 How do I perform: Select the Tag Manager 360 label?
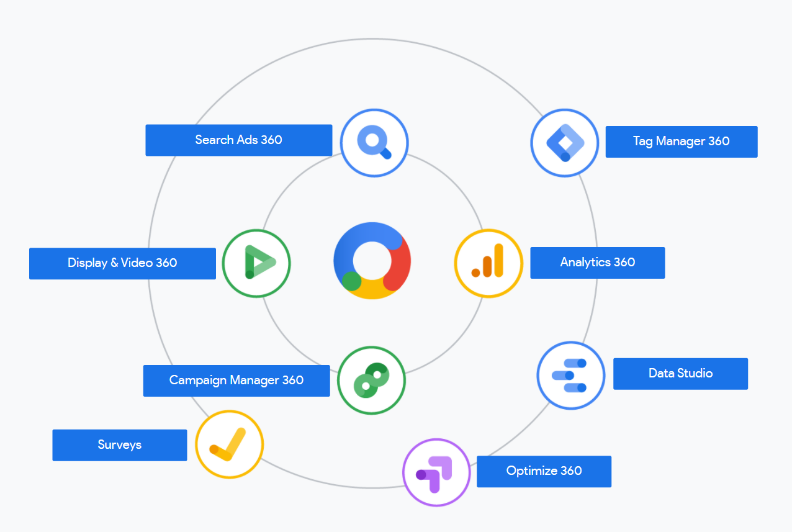(681, 142)
